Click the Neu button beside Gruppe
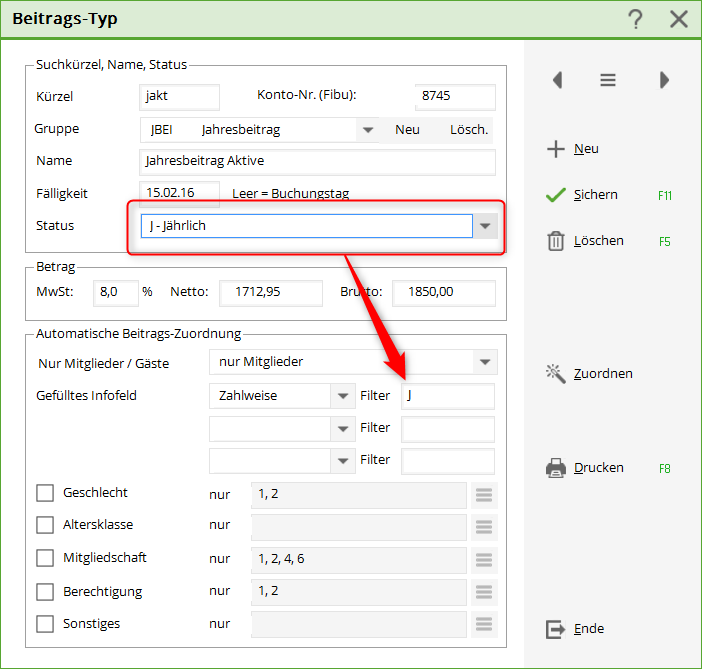Image resolution: width=702 pixels, height=669 pixels. click(x=407, y=130)
